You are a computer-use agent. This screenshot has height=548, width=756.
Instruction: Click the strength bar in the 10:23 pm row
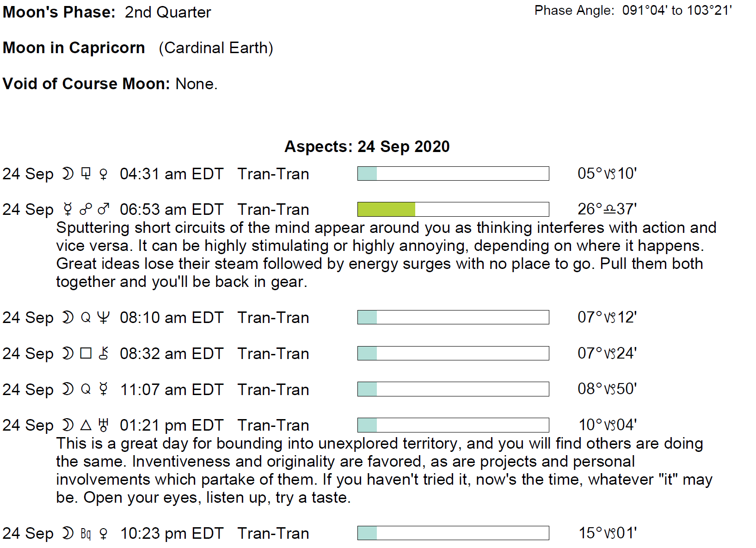(x=453, y=533)
